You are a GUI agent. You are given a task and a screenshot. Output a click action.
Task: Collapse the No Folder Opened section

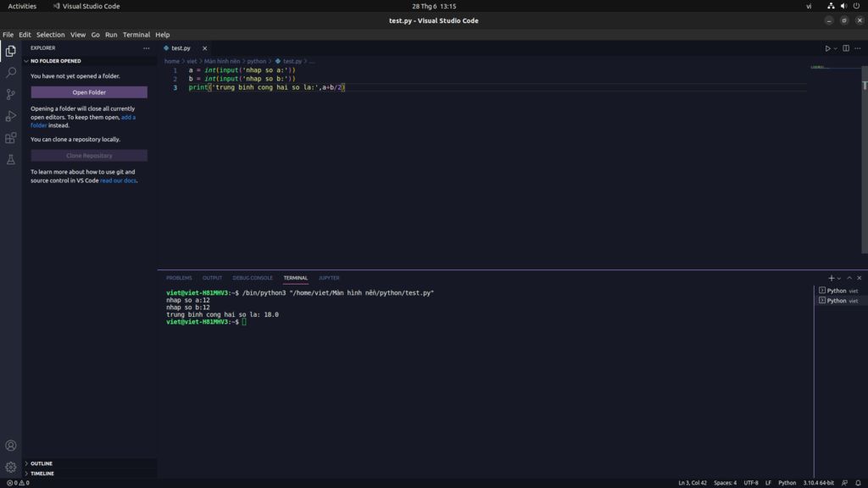coord(55,61)
